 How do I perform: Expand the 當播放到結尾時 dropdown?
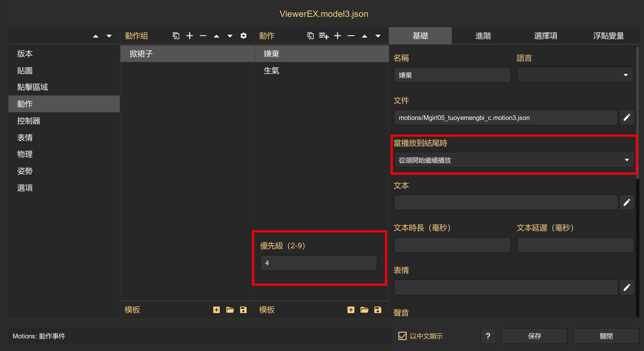pyautogui.click(x=514, y=160)
